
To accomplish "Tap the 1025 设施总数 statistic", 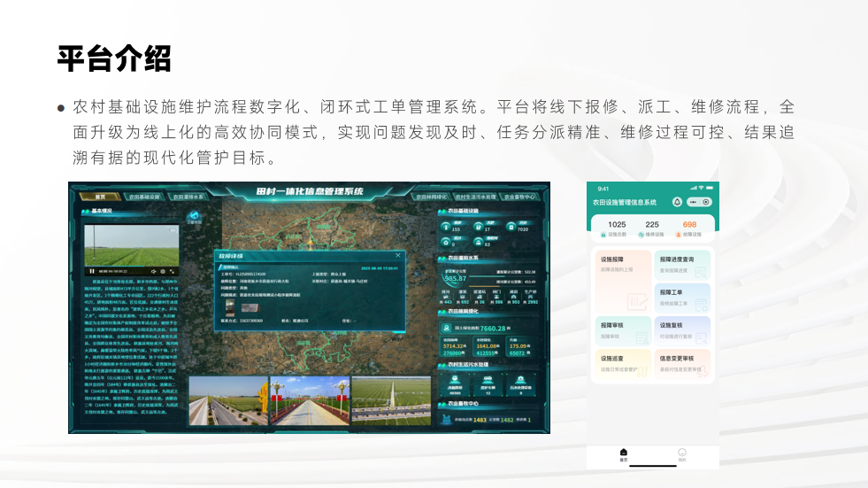I will [617, 229].
